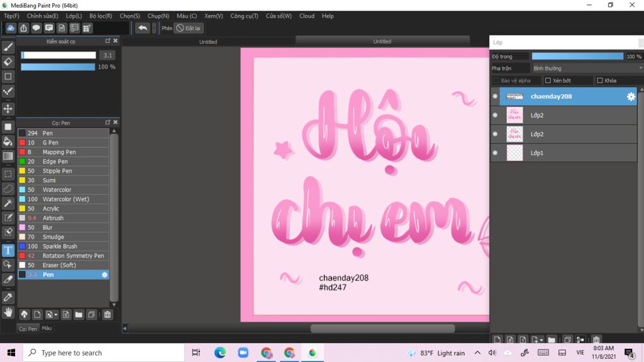Open the Cloud menu
This screenshot has width=644, height=362.
pos(307,16)
